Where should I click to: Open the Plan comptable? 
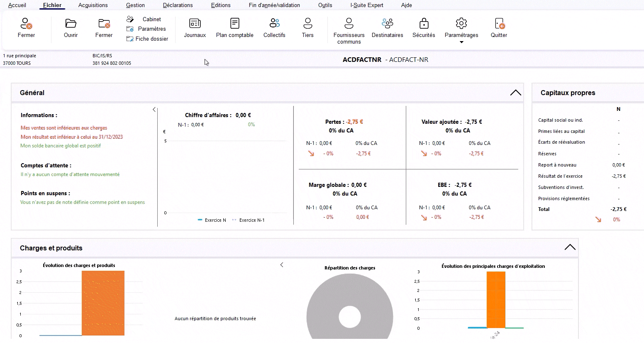coord(235,28)
